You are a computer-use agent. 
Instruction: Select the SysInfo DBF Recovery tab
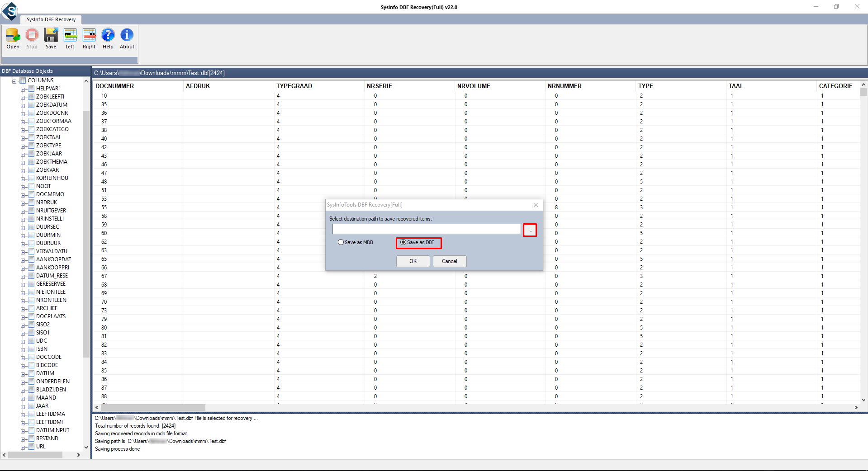click(x=51, y=19)
